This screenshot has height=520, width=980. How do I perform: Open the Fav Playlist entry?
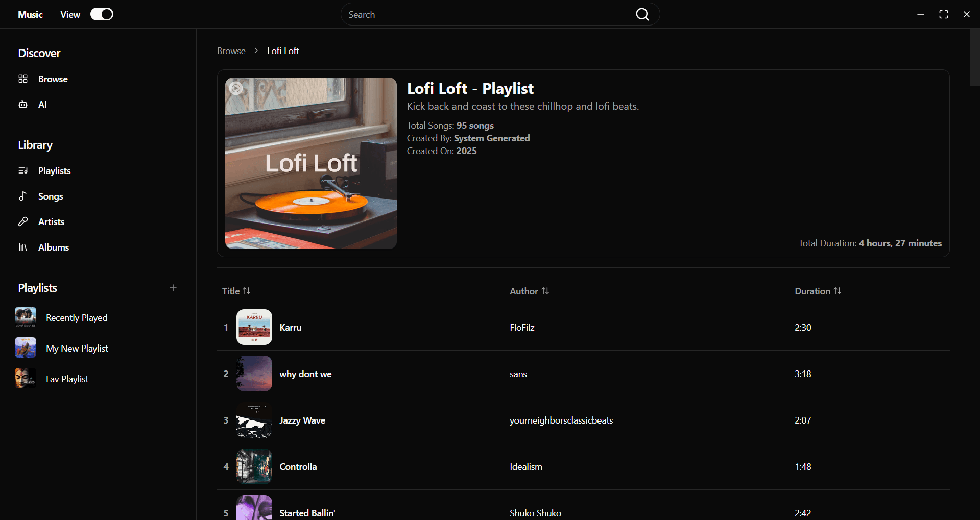[x=67, y=379]
